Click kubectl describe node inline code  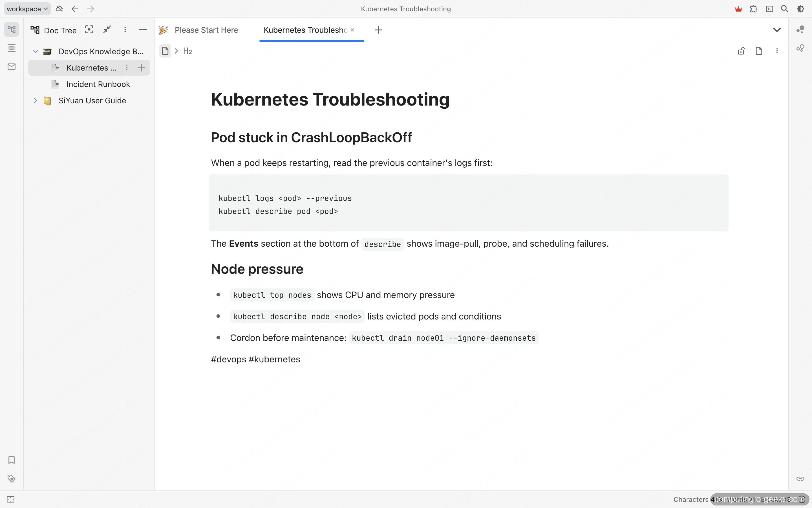tap(297, 316)
